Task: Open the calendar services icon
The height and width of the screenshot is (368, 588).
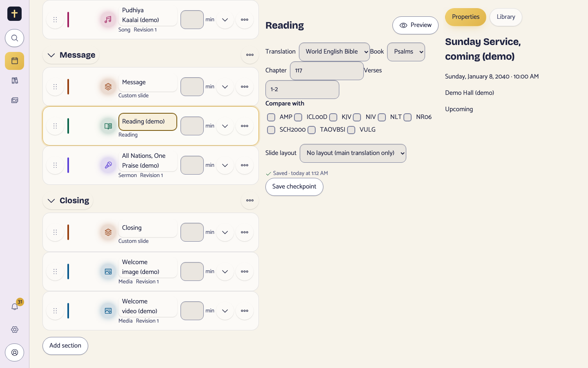Action: point(14,61)
